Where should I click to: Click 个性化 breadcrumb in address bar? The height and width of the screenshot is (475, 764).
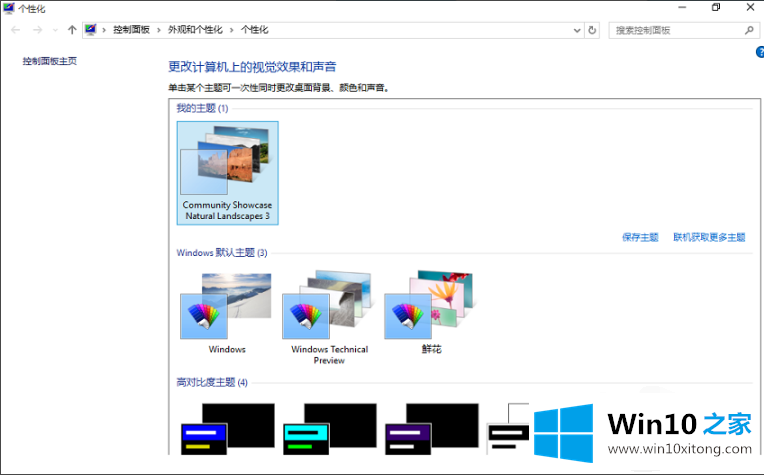coord(254,30)
